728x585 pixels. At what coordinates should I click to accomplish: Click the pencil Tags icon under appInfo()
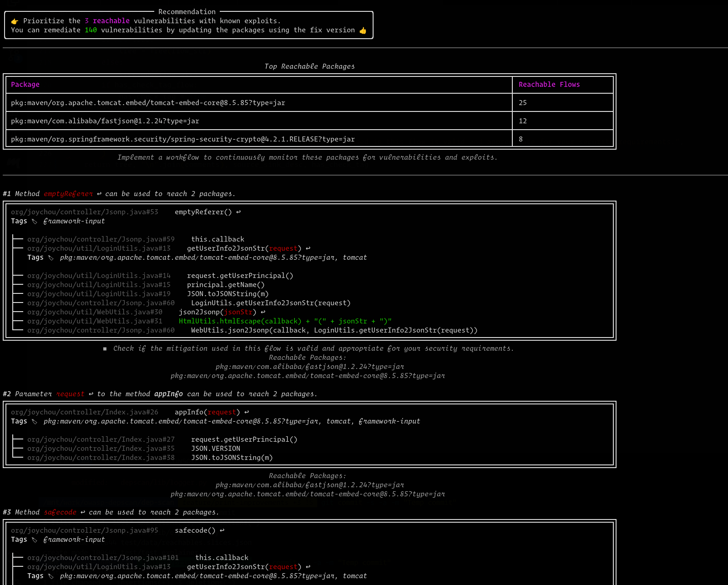[34, 421]
